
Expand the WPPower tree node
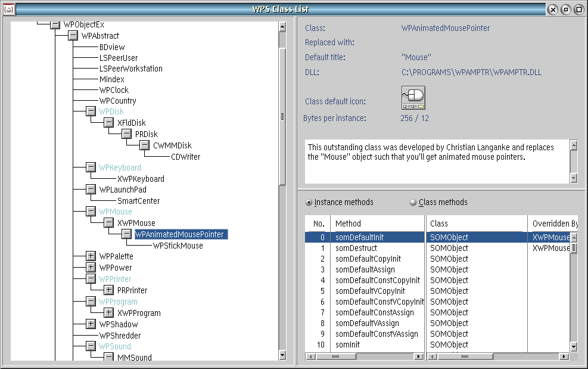[x=91, y=268]
